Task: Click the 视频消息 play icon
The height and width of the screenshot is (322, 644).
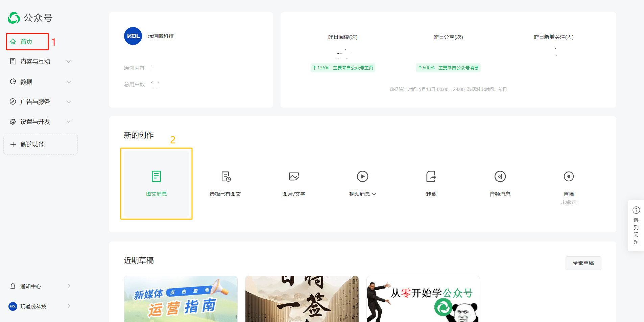Action: coord(362,177)
